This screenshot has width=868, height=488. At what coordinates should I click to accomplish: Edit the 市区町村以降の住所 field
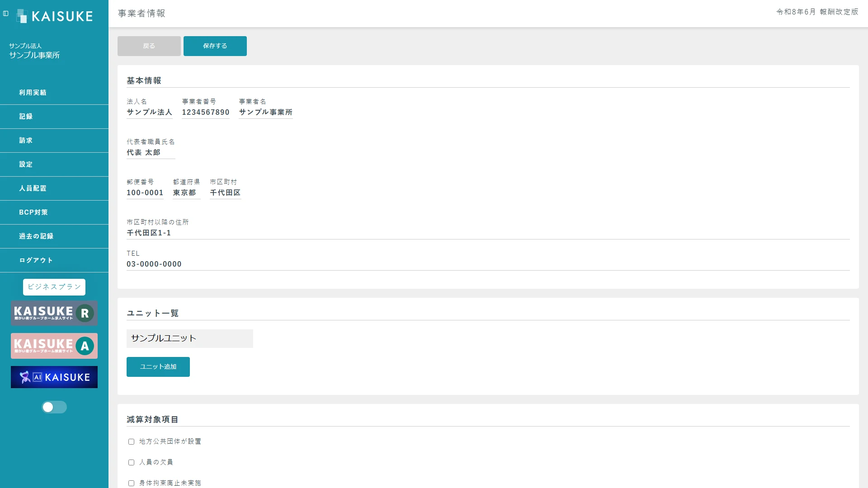pyautogui.click(x=488, y=233)
